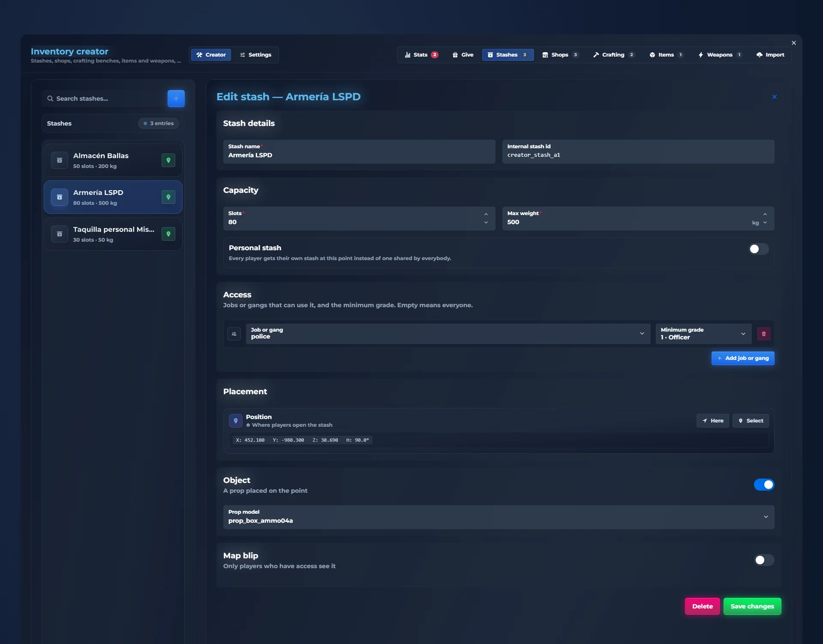The height and width of the screenshot is (644, 823).
Task: Focus the Search stashes field
Action: pos(103,99)
